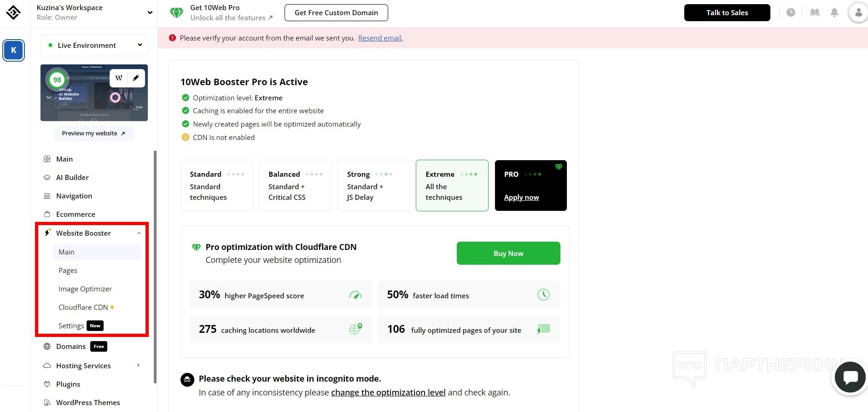
Task: Open the book documentation icon
Action: [x=815, y=12]
